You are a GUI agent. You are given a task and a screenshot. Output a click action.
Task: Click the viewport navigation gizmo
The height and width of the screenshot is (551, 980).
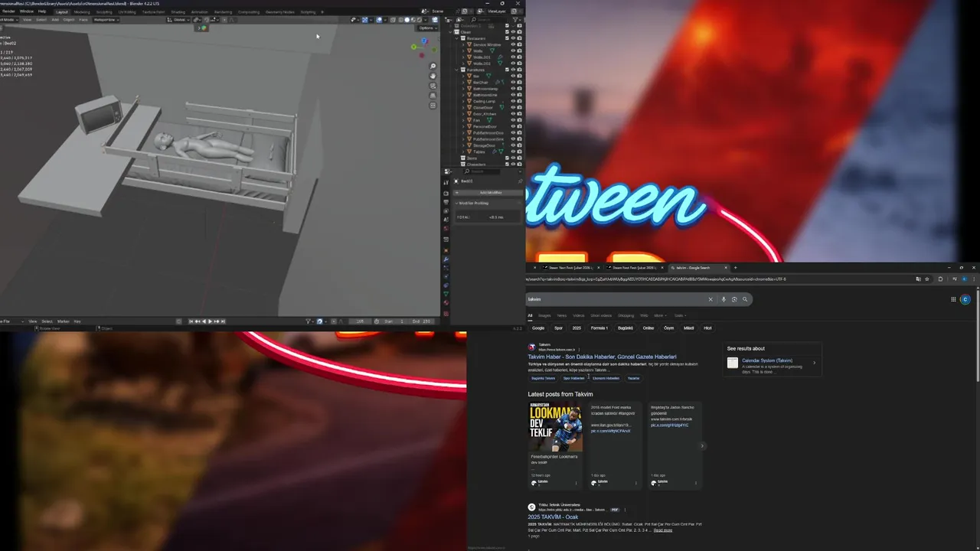(x=423, y=47)
